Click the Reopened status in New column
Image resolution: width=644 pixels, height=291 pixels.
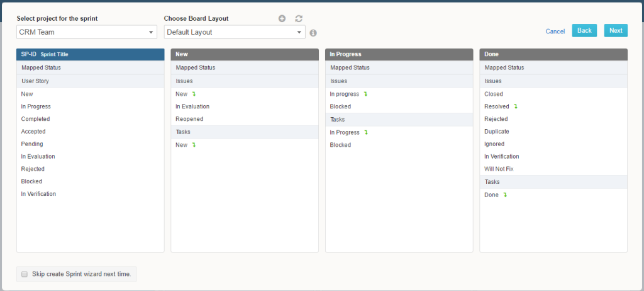[189, 119]
